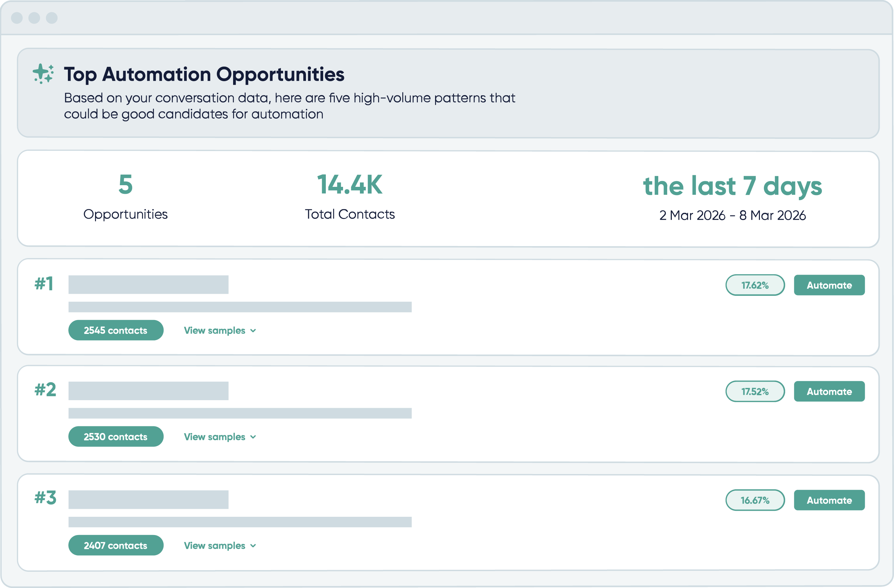The width and height of the screenshot is (894, 588).
Task: Select the 2407 contacts pill
Action: (x=116, y=545)
